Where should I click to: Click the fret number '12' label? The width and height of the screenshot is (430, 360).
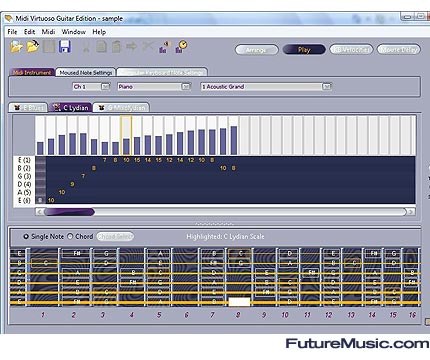click(x=328, y=315)
